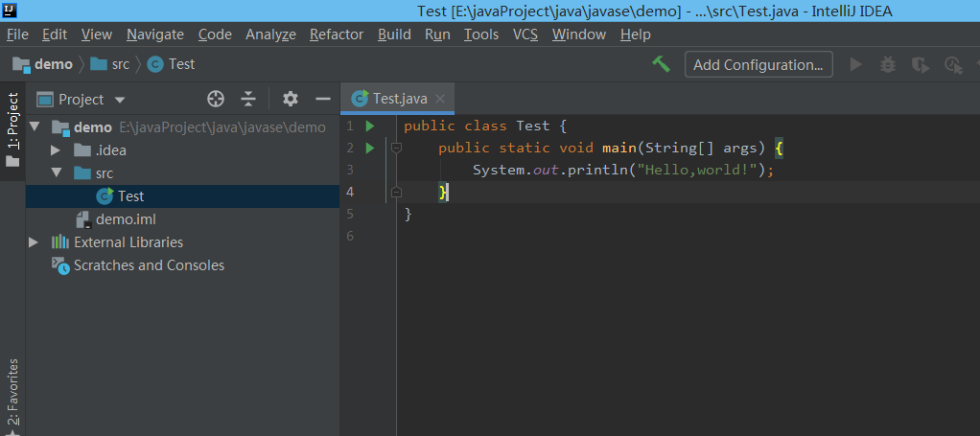Viewport: 980px width, 436px height.
Task: Open the Run menu
Action: (437, 34)
